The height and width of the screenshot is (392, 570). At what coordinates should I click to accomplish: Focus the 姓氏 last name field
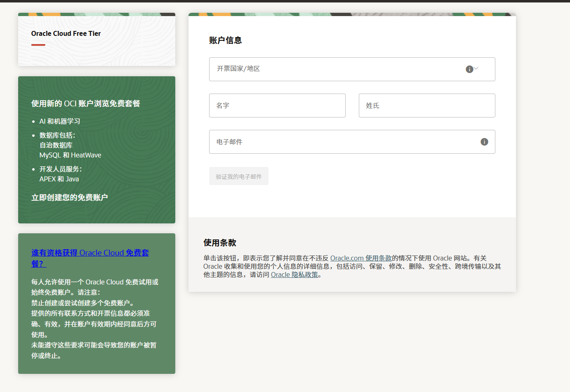coord(427,106)
